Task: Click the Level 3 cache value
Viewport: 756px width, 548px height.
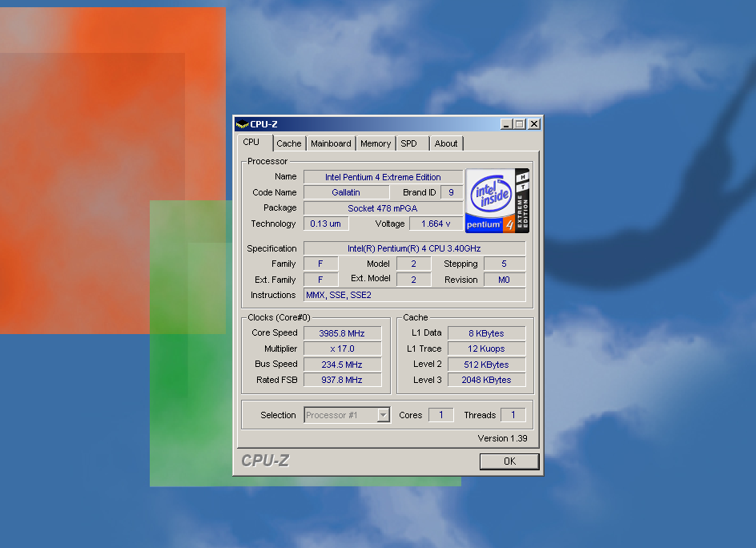Action: tap(486, 380)
